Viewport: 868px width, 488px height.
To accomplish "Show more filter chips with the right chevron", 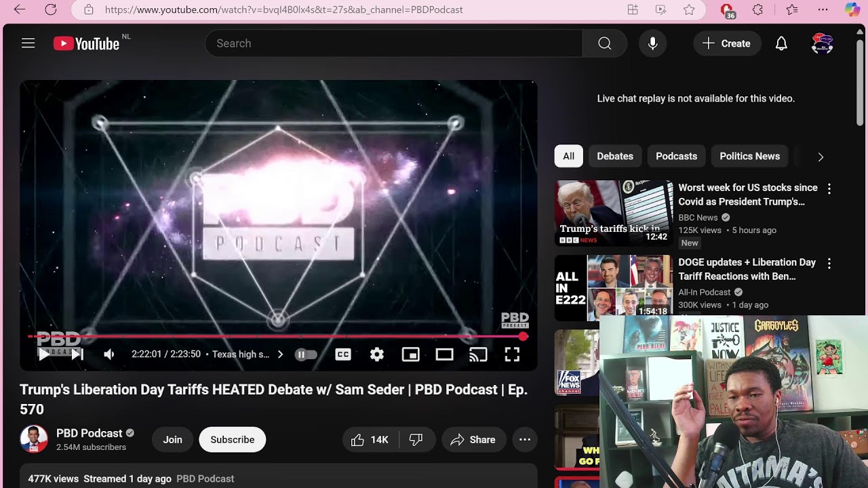I will point(821,157).
